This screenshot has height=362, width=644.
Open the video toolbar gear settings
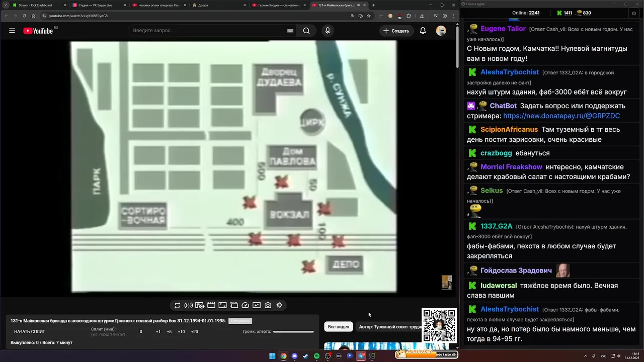tap(279, 305)
